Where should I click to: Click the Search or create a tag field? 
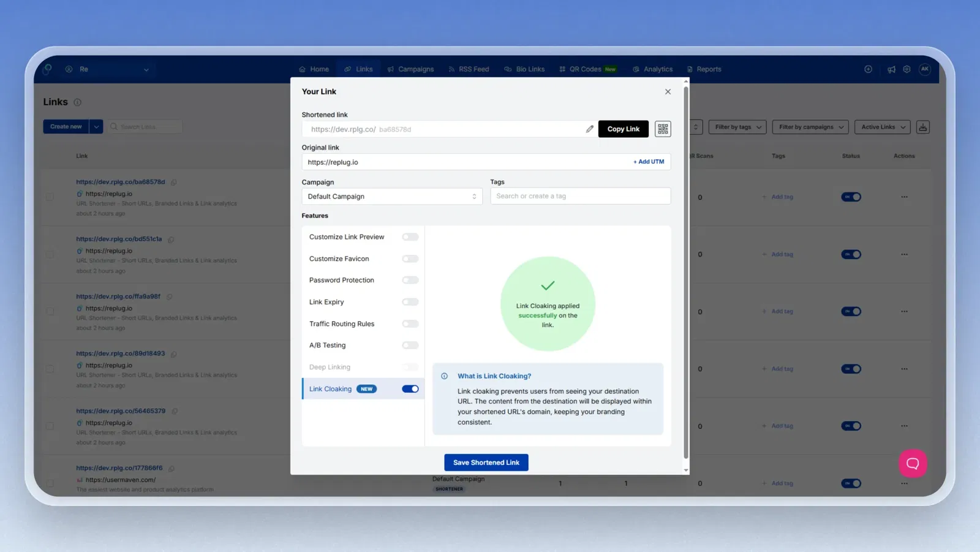coord(579,196)
